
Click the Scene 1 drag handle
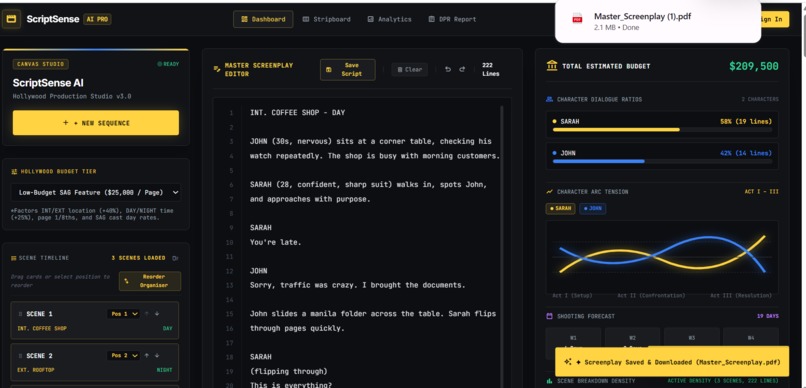pyautogui.click(x=21, y=313)
